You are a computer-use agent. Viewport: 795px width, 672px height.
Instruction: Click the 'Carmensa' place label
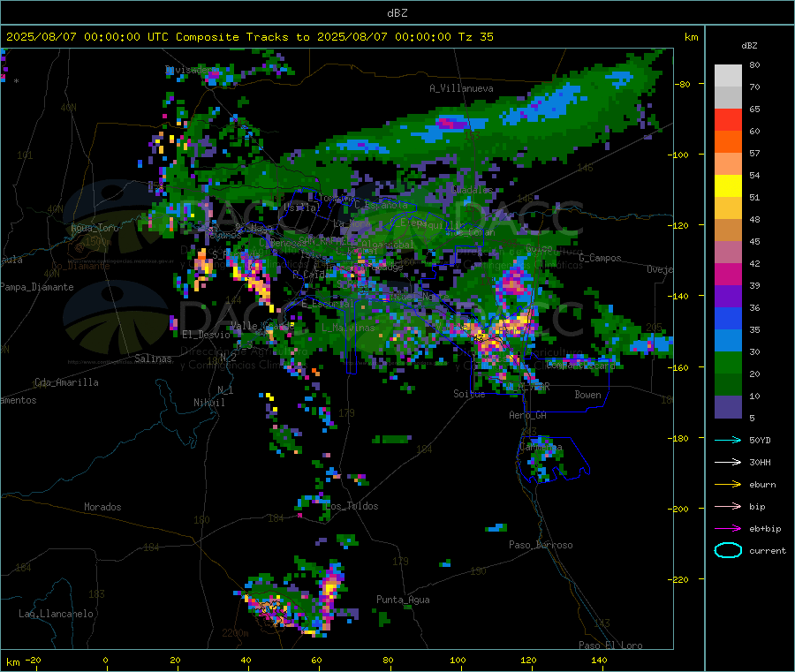(541, 447)
